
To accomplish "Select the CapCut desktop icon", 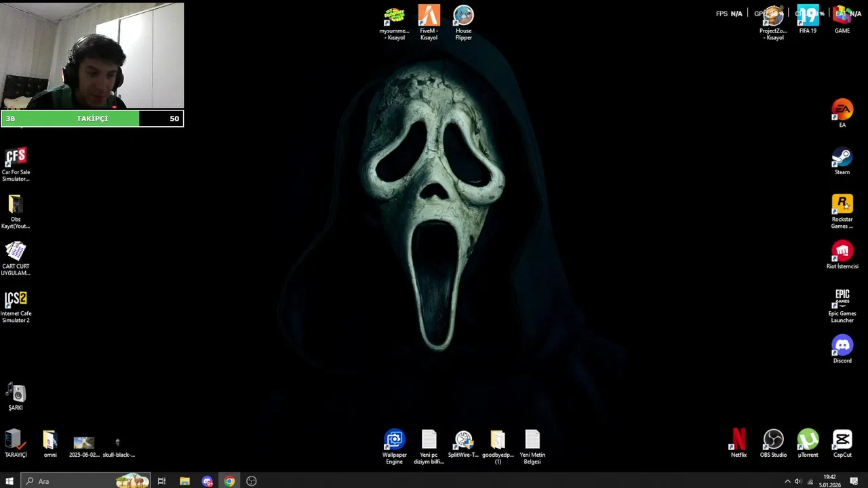I will pos(842,443).
